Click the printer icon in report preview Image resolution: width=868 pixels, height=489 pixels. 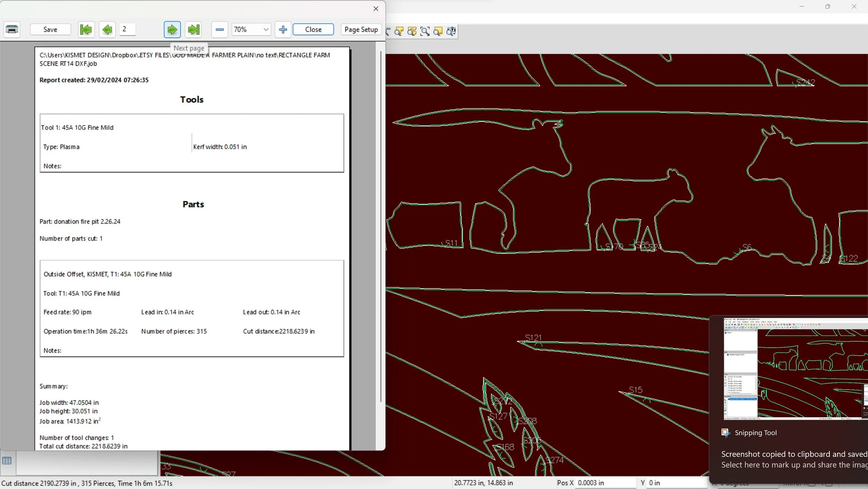tap(12, 30)
